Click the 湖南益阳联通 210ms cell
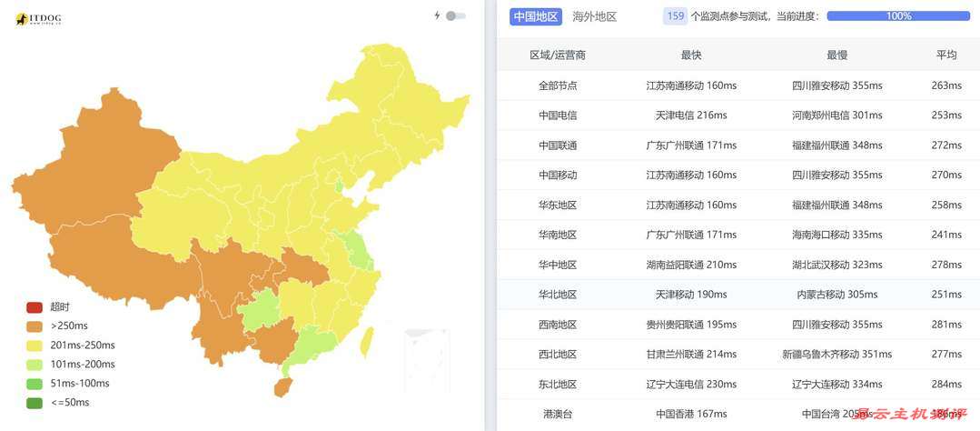The image size is (980, 431). 691,265
